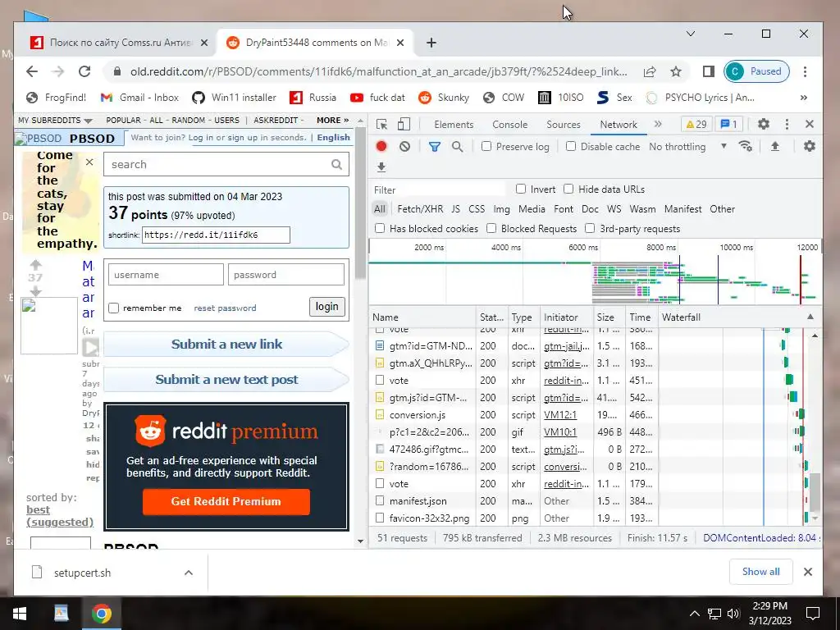Expand more DevTools tabs chevron
Image resolution: width=840 pixels, height=630 pixels.
658,125
